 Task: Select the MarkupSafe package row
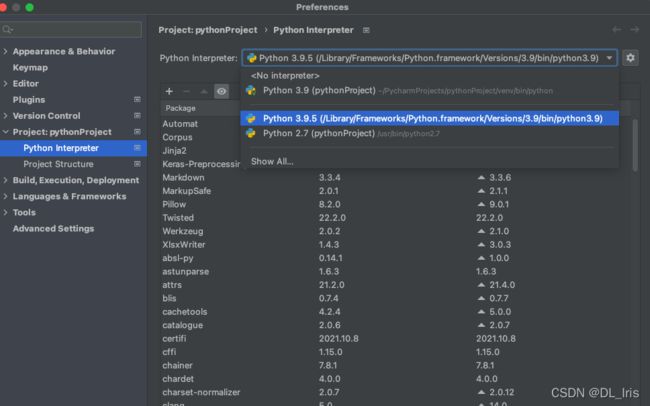[396, 191]
